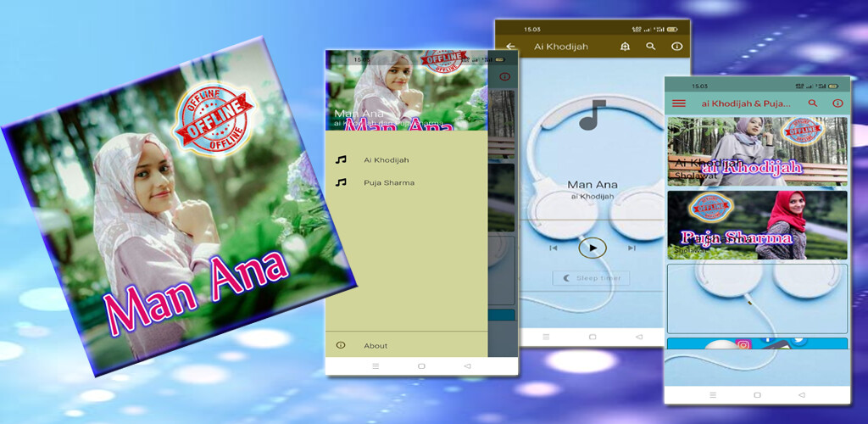Screen dimensions: 868x424
Task: Click the Man Ana song title
Action: coord(593,185)
